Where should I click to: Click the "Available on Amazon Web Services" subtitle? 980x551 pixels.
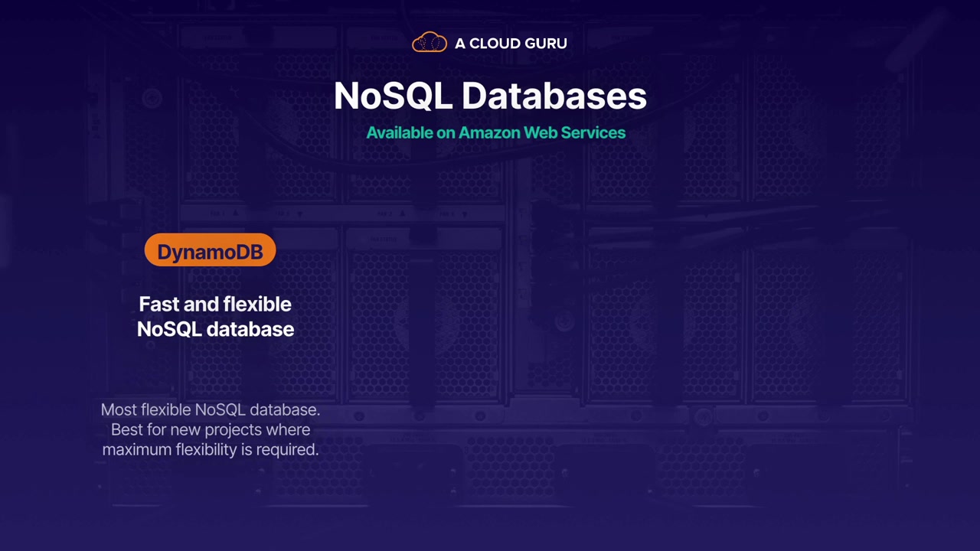click(496, 132)
